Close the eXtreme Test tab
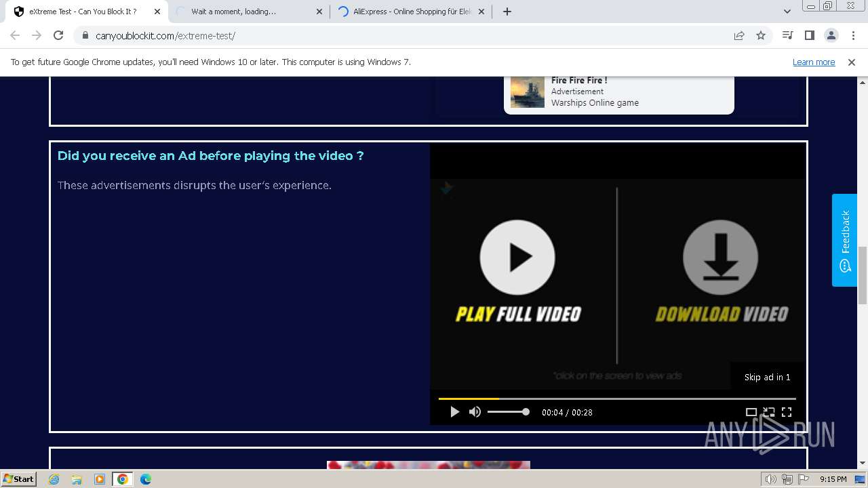 click(x=157, y=12)
